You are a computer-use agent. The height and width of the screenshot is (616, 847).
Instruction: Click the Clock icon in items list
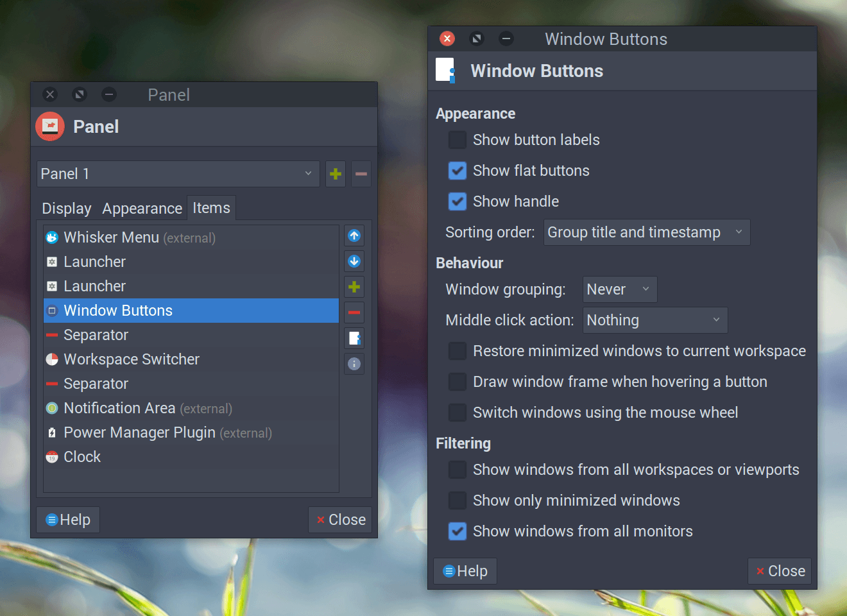(52, 457)
